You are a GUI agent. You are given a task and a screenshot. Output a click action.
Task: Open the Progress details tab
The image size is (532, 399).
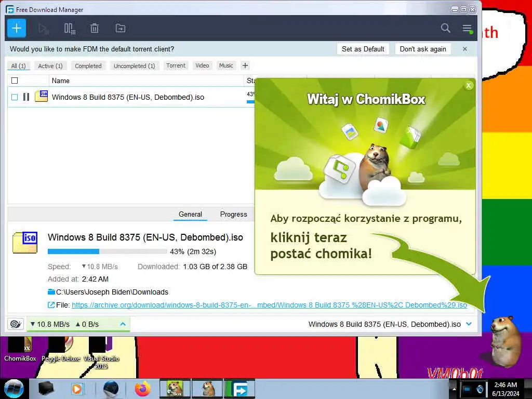(x=233, y=214)
